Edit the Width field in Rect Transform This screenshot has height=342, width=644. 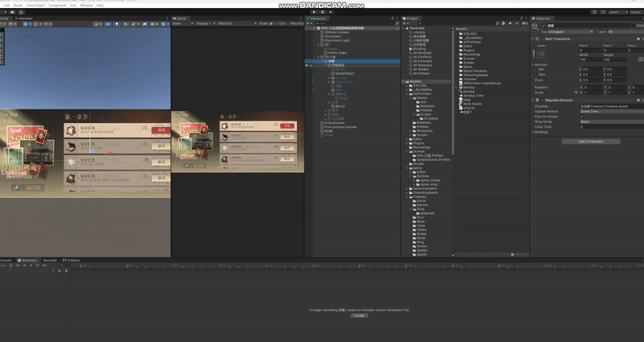(x=590, y=60)
